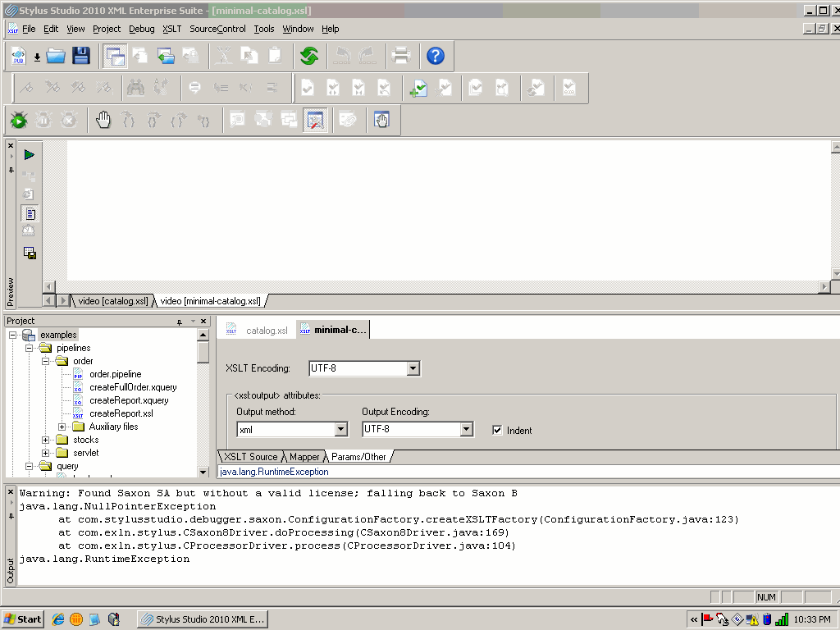Click the text document icon in preview sidebar
This screenshot has height=630, width=840.
click(x=30, y=214)
